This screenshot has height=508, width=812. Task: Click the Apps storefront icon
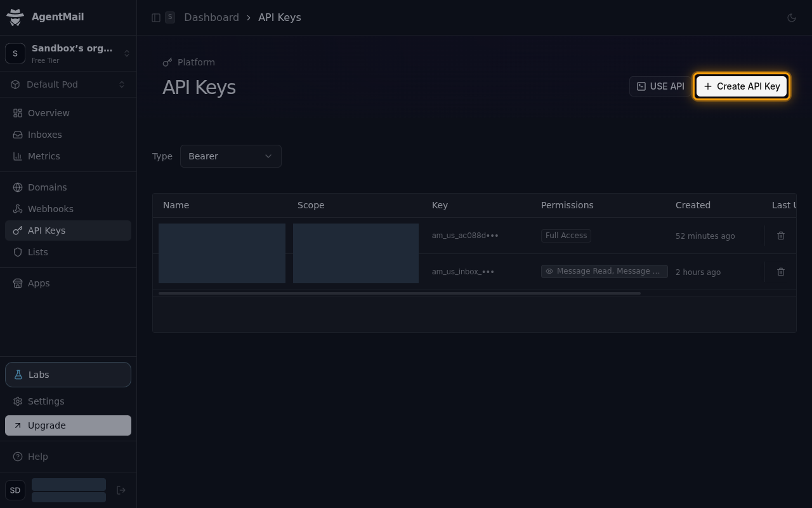(x=18, y=283)
